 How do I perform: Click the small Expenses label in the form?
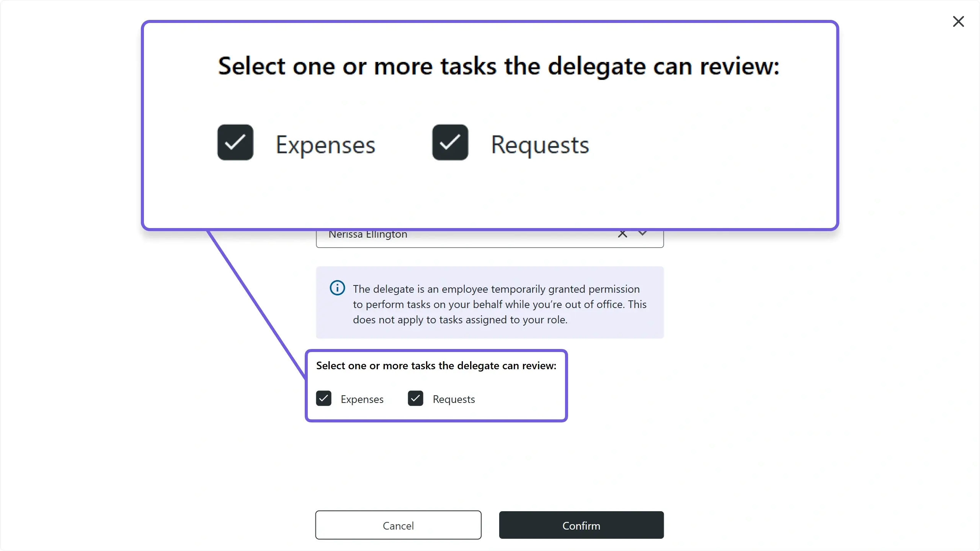tap(362, 399)
